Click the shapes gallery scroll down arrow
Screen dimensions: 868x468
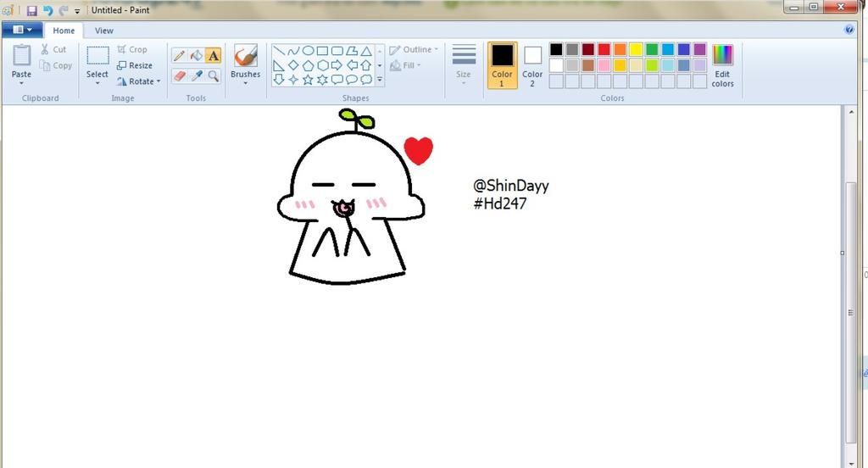(380, 65)
